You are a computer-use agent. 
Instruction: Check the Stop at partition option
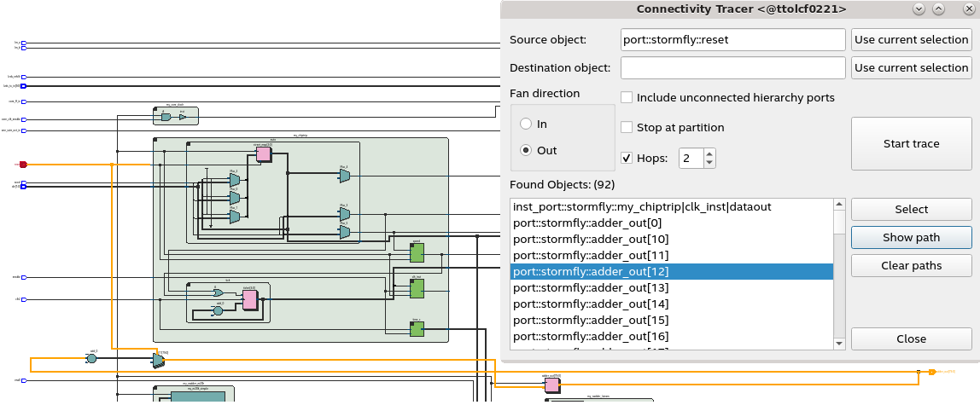627,128
